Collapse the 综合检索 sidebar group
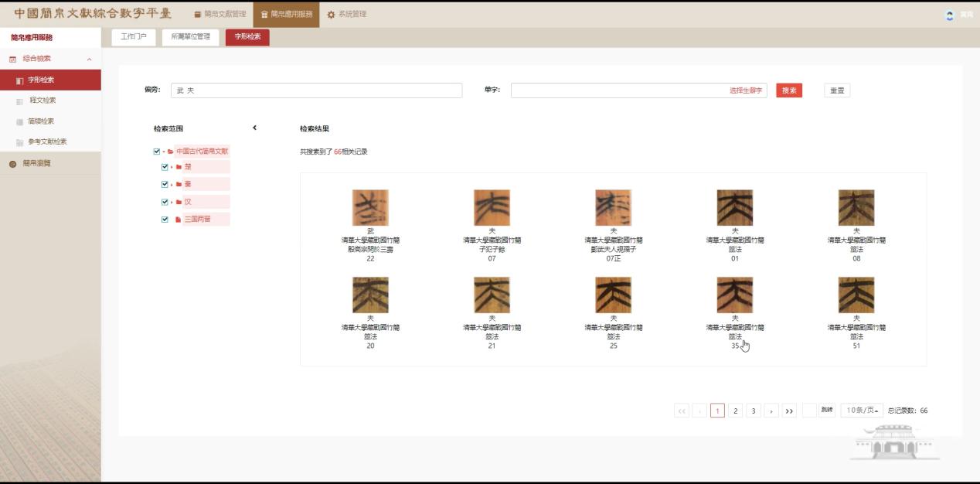The height and width of the screenshot is (484, 980). pyautogui.click(x=89, y=60)
